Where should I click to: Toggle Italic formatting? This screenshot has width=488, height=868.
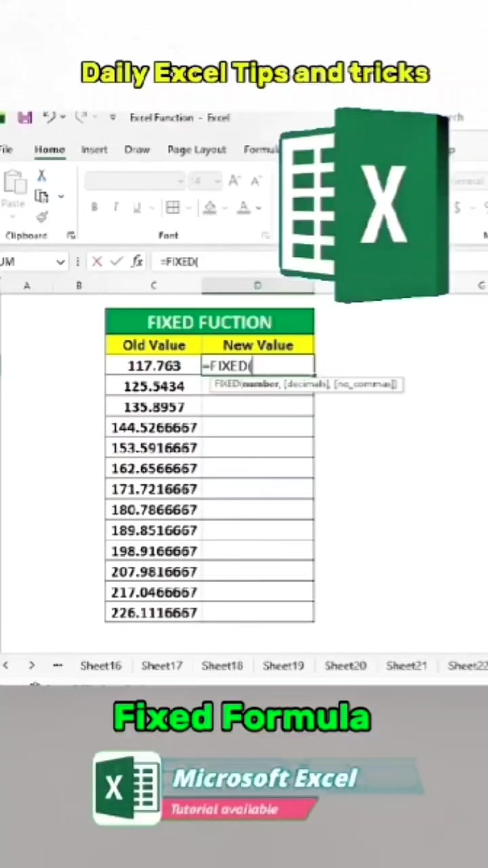pyautogui.click(x=115, y=208)
